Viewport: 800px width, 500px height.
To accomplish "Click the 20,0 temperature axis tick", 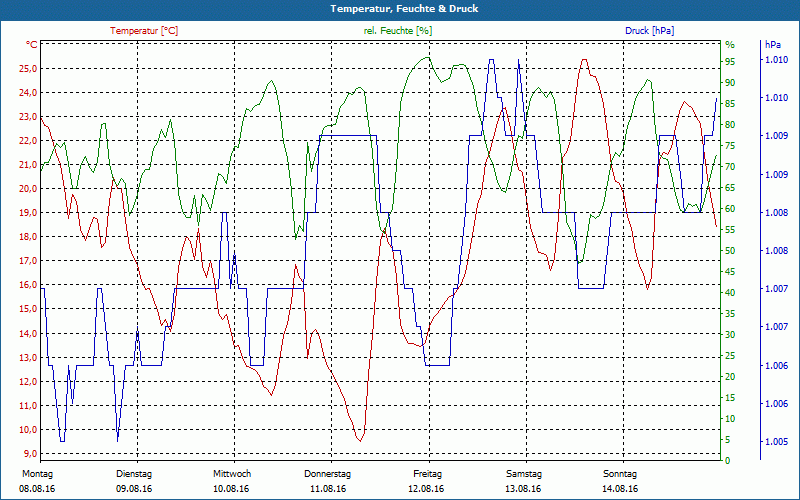I will click(x=28, y=189).
